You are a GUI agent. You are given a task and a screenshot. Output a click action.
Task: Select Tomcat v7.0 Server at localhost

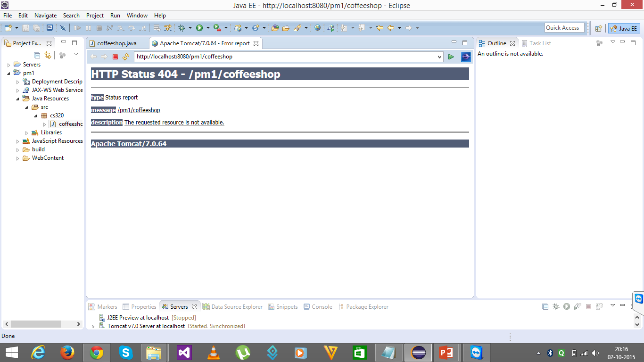pos(146,326)
